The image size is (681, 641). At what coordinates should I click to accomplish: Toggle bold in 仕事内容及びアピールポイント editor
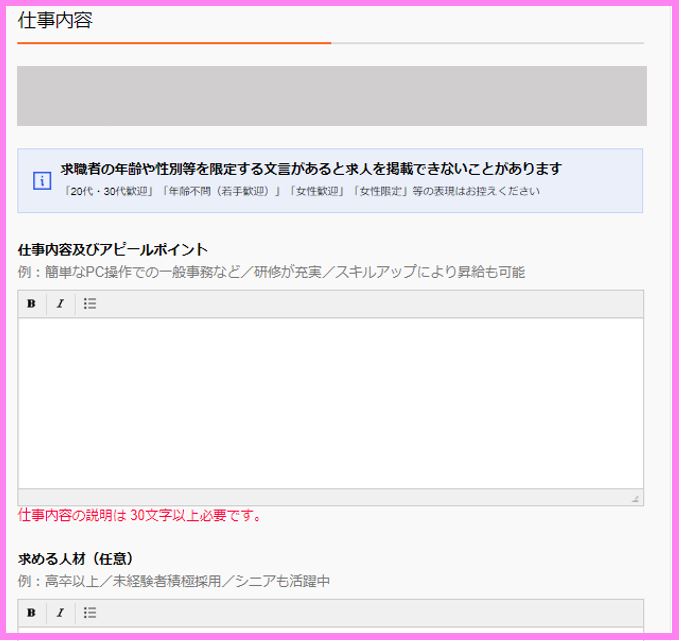(31, 304)
